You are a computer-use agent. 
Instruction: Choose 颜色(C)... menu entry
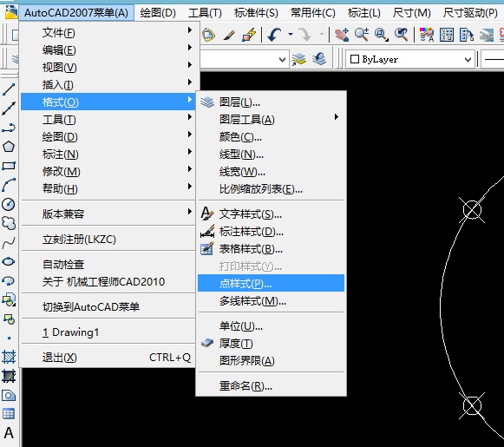pos(272,136)
